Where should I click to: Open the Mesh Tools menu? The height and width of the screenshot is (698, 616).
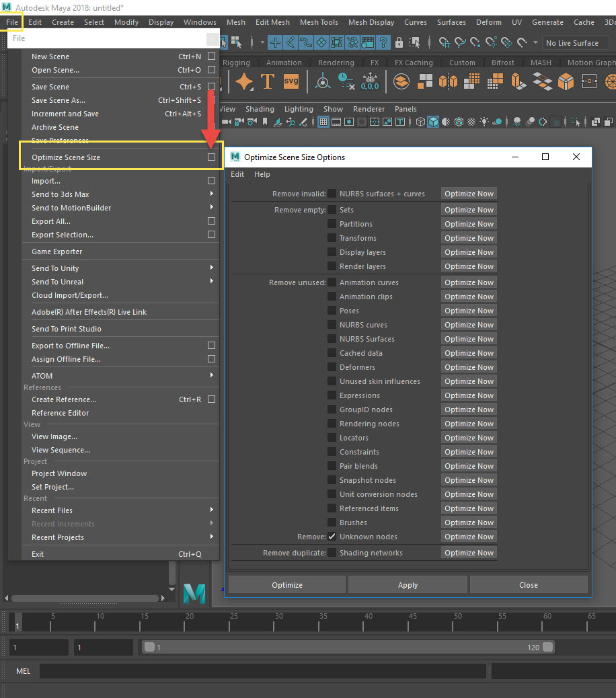point(319,22)
